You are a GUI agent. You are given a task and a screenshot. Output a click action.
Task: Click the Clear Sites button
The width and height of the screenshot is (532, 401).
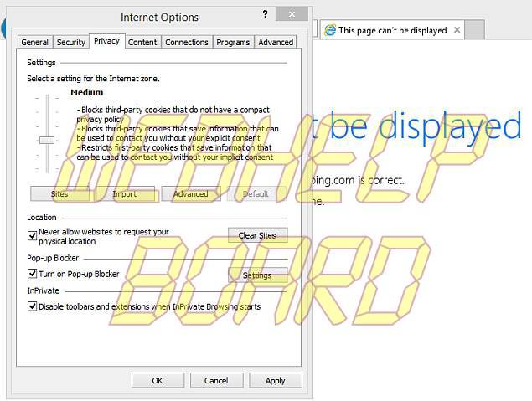[258, 235]
